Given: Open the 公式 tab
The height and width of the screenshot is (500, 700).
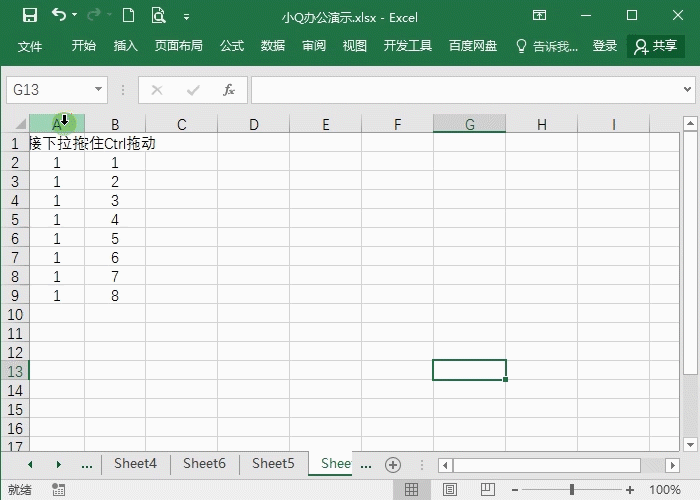Looking at the screenshot, I should point(232,46).
